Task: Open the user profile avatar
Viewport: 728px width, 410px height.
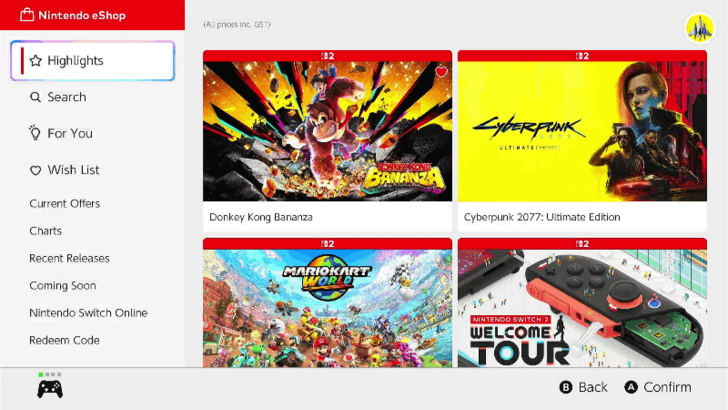Action: [x=700, y=28]
